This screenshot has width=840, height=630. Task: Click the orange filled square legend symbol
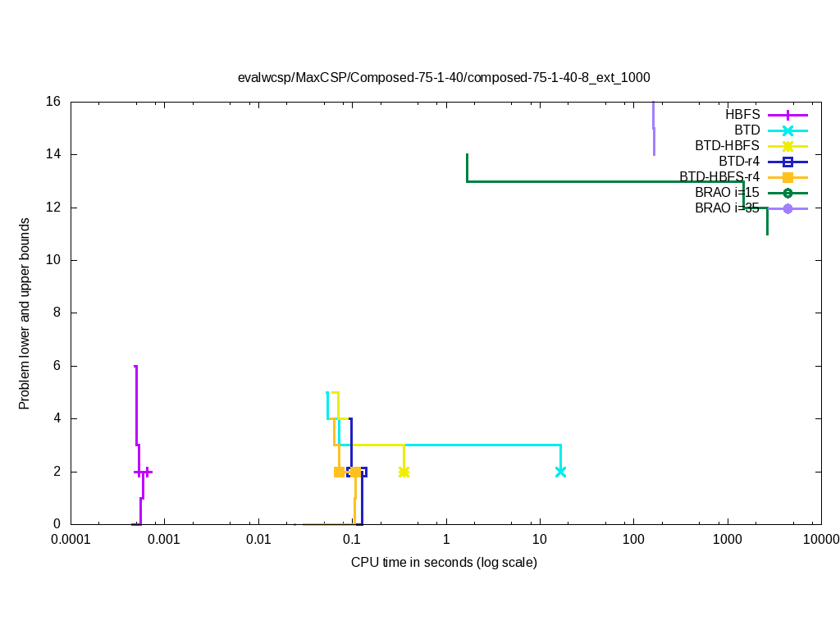(x=787, y=177)
